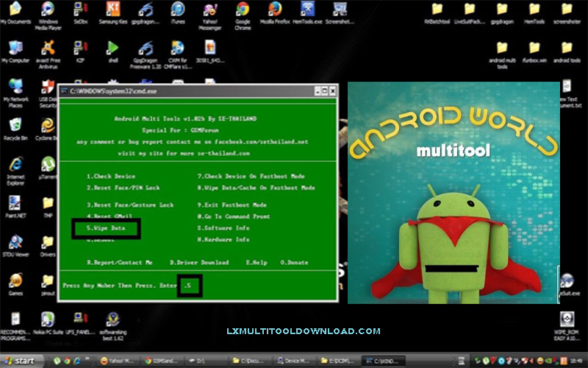This screenshot has height=368, width=588.
Task: Launch Samsung Kies from the desktop
Action: pos(113,13)
